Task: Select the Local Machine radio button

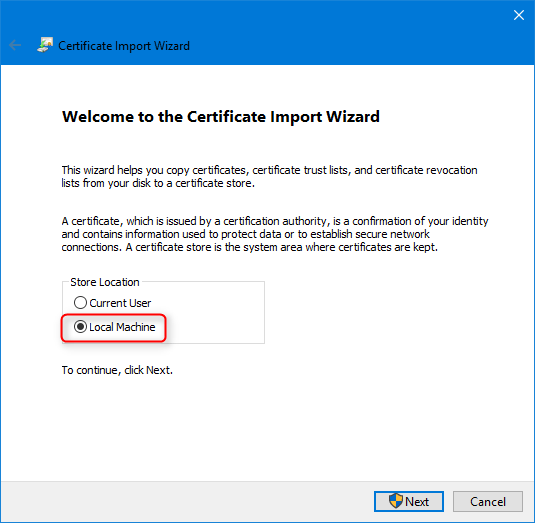Action: [80, 327]
